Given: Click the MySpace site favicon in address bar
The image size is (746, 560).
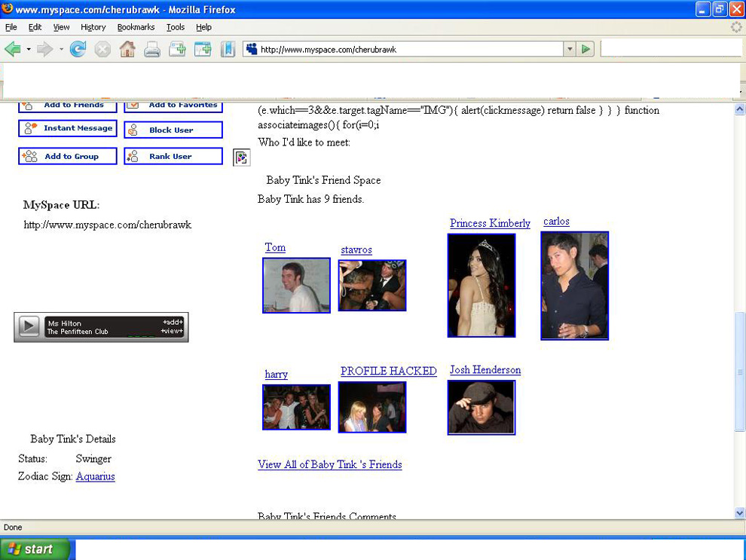Looking at the screenshot, I should click(x=252, y=49).
